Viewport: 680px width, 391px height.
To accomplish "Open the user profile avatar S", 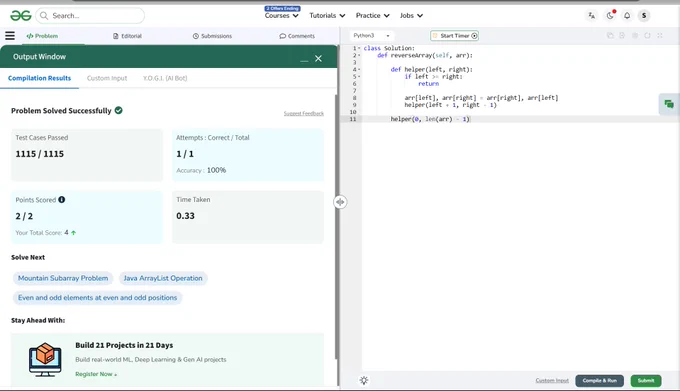I will click(x=644, y=16).
